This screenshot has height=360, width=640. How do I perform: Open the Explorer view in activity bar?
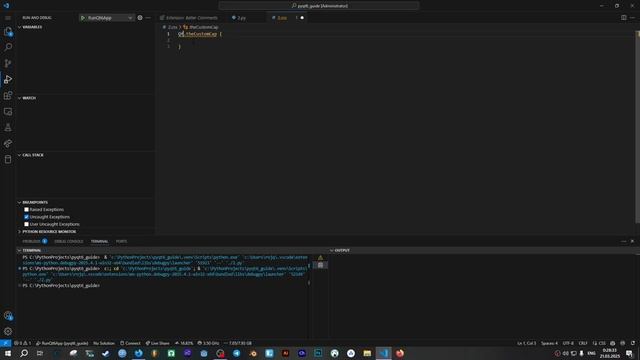point(8,31)
